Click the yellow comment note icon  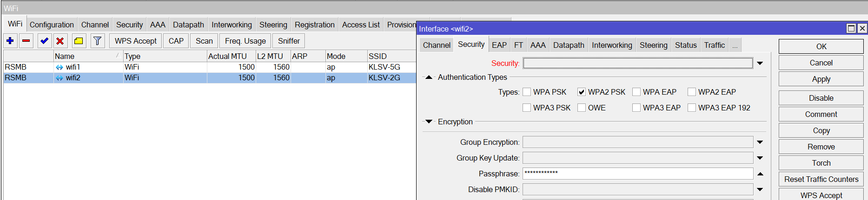pyautogui.click(x=79, y=41)
